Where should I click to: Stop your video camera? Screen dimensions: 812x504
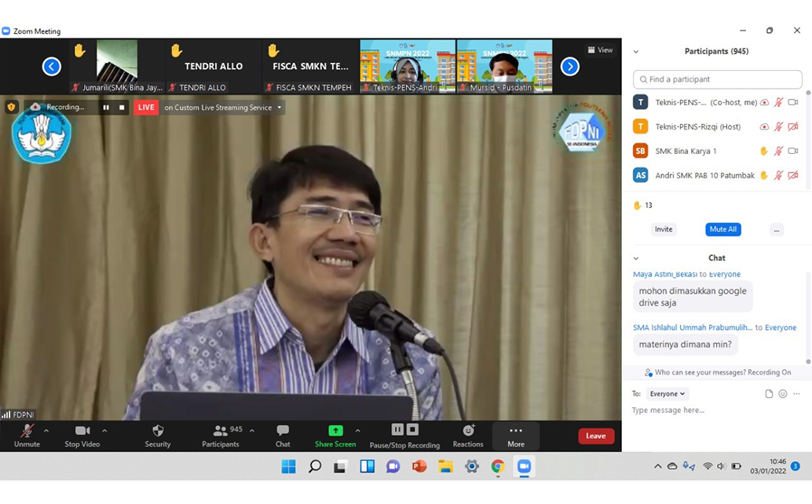click(x=83, y=434)
